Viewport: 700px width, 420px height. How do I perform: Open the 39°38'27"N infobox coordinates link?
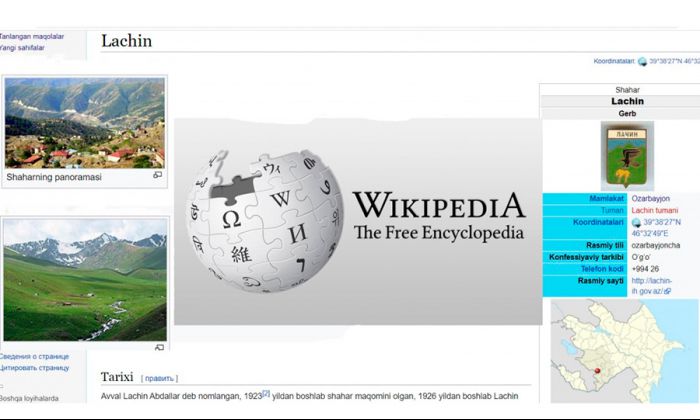(662, 222)
